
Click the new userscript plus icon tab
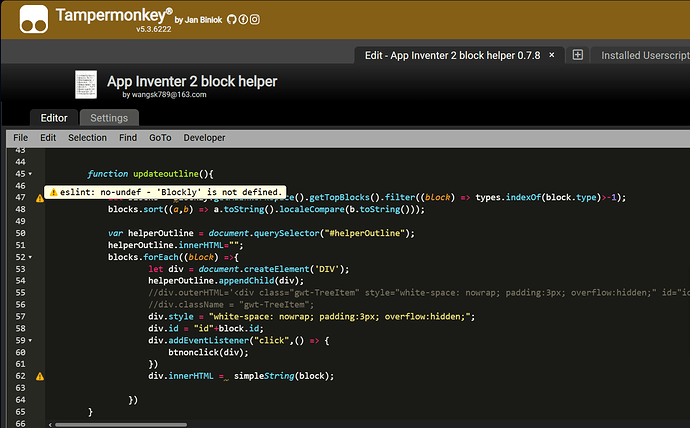tap(577, 55)
